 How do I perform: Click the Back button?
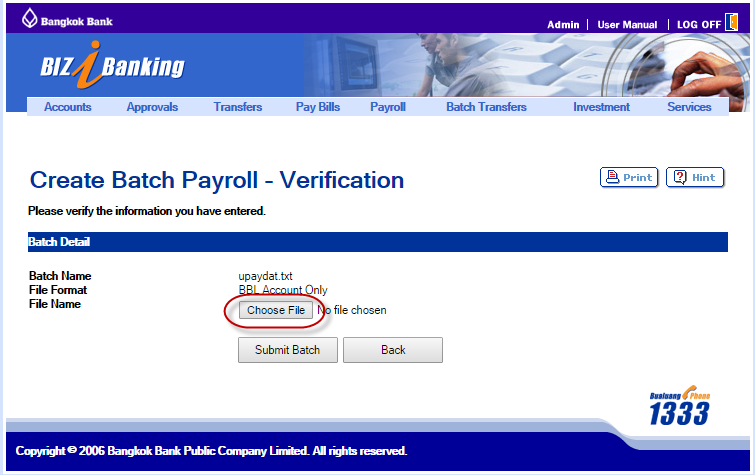(x=393, y=350)
